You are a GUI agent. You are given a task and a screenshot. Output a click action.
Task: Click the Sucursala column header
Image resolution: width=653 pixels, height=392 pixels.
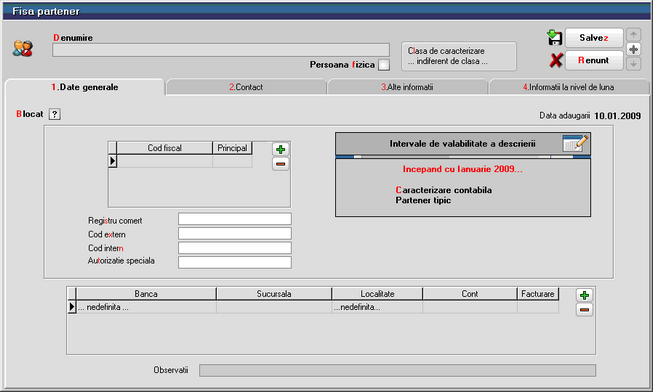pos(274,294)
